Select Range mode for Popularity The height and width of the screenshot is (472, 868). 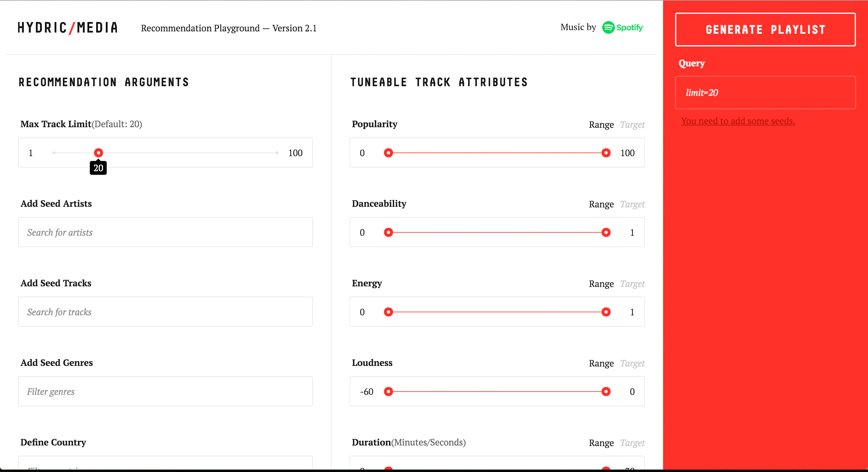coord(601,125)
